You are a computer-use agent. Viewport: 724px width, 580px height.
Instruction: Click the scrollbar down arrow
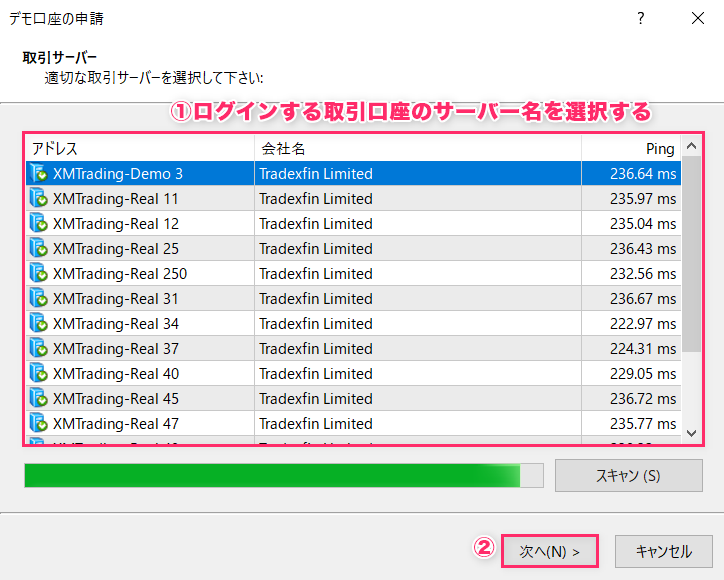[x=691, y=433]
